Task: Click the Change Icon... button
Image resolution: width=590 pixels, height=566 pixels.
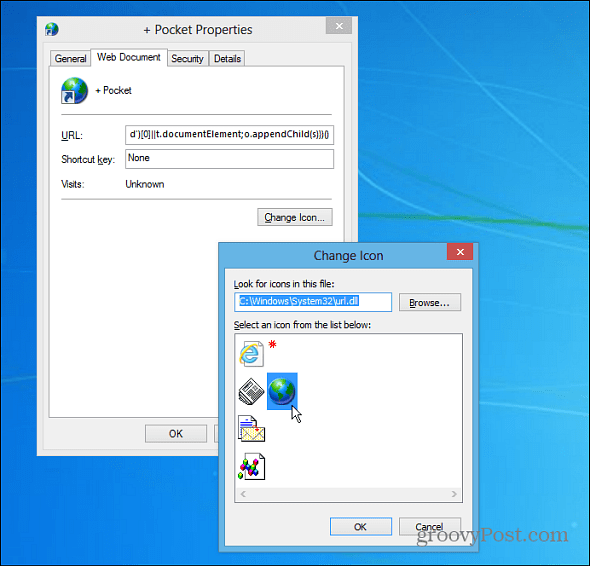Action: [295, 217]
